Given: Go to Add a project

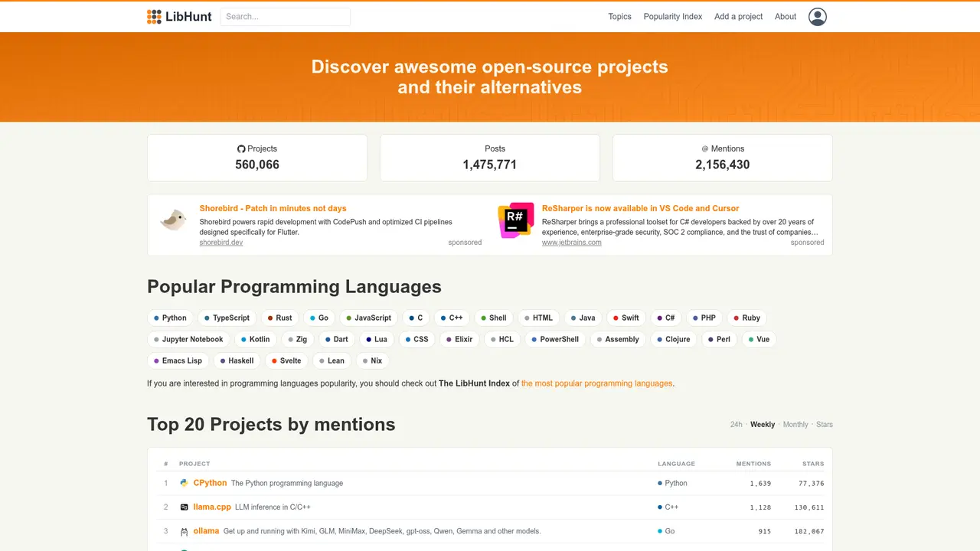Looking at the screenshot, I should pyautogui.click(x=738, y=17).
